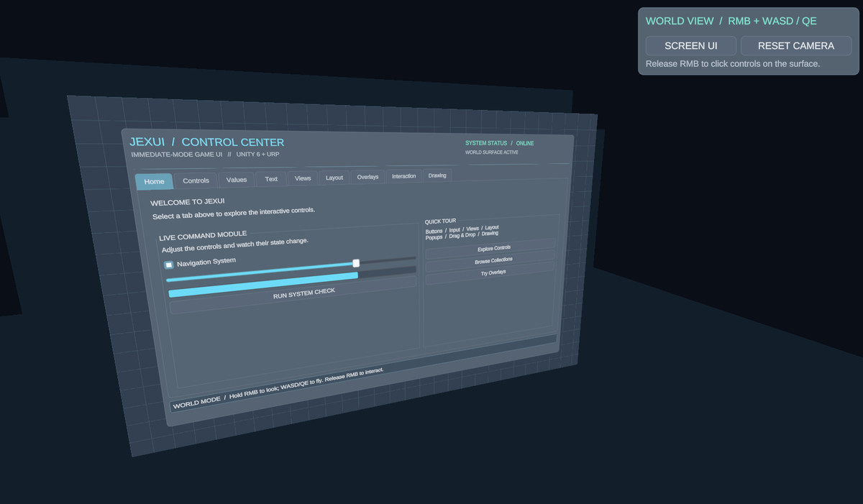Open the Home tab
Image resolution: width=863 pixels, height=504 pixels.
pyautogui.click(x=154, y=181)
